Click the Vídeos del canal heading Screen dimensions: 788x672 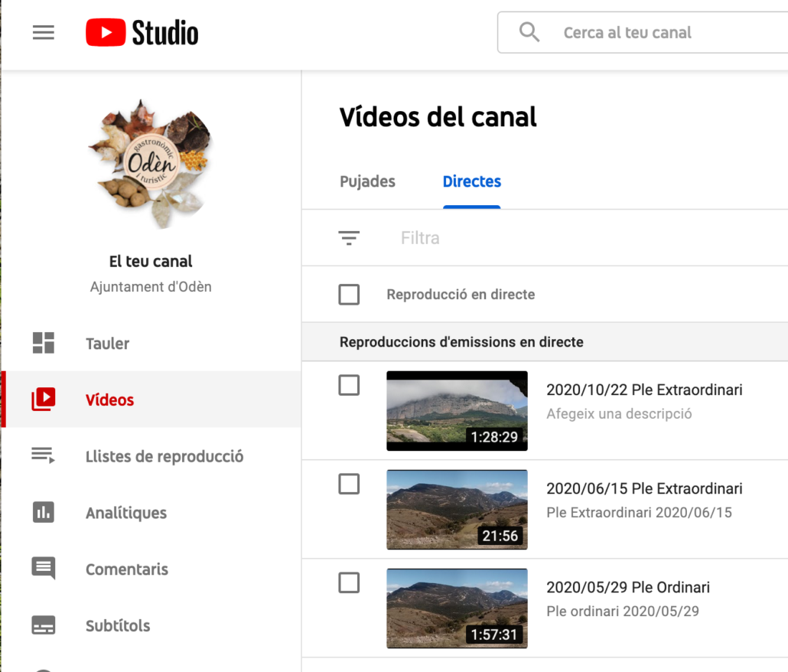click(438, 116)
